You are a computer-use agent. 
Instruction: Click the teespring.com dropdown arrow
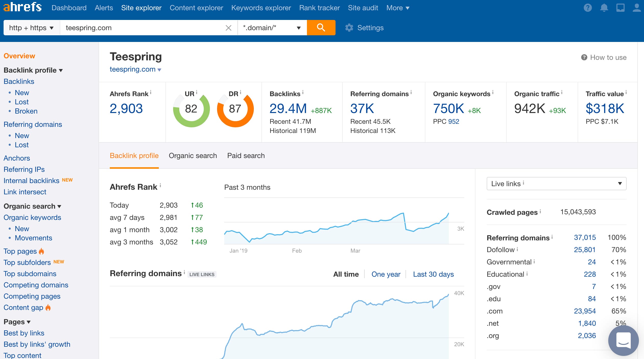161,69
